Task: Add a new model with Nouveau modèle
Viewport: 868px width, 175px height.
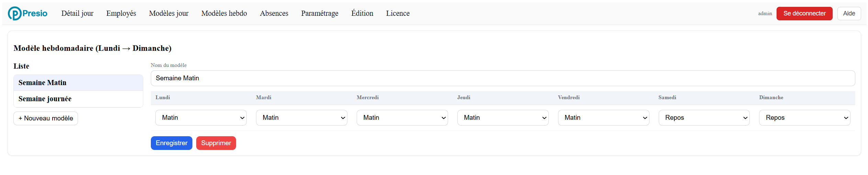Action: 46,118
